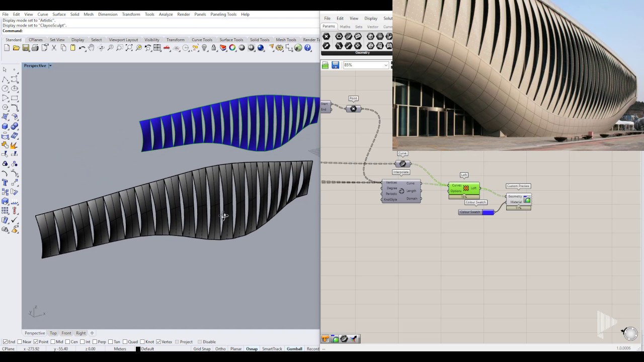Click the Options gear icon

[x=279, y=48]
